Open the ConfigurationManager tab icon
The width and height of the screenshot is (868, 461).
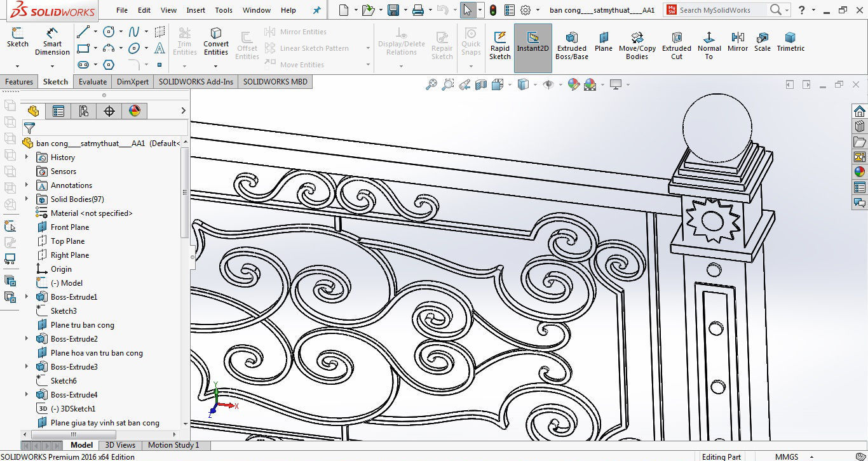coord(84,111)
